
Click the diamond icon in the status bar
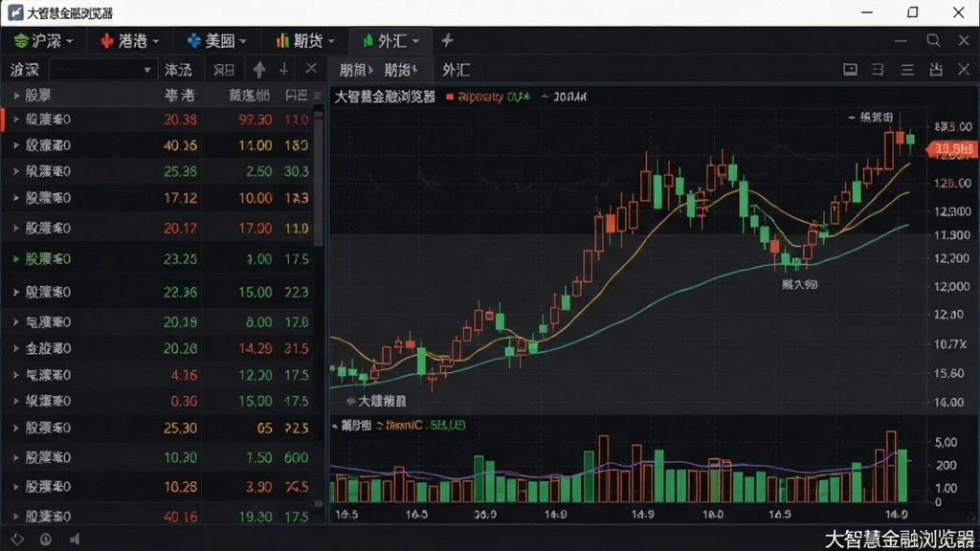pyautogui.click(x=17, y=539)
